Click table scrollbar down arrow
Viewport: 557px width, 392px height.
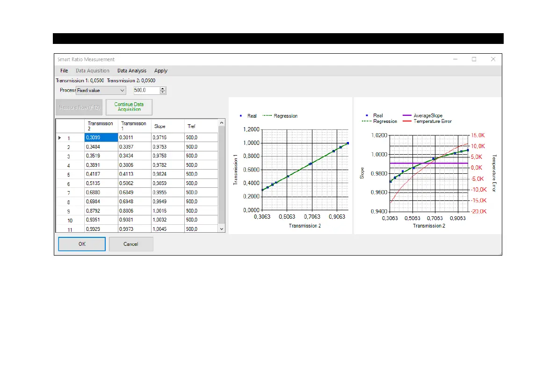222,229
